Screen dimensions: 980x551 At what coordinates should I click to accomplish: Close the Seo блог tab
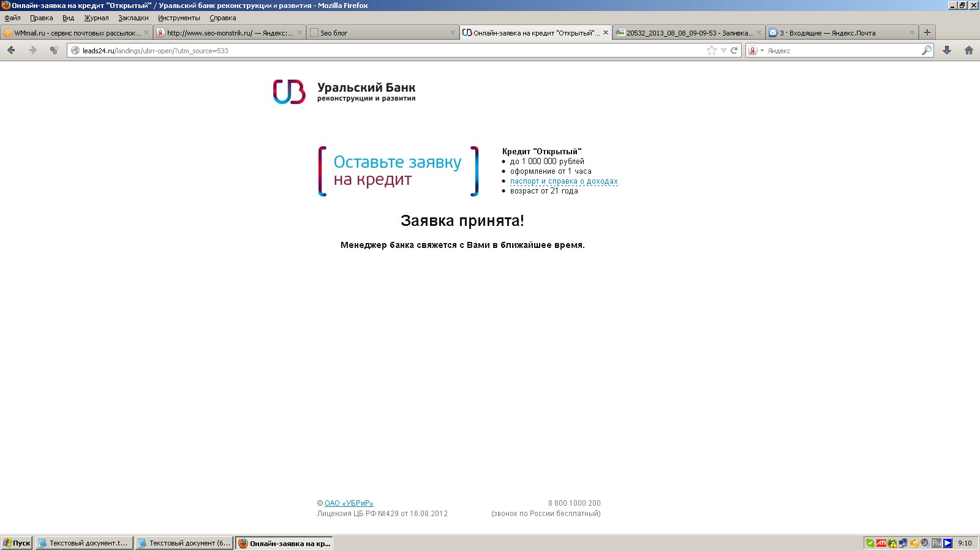pyautogui.click(x=453, y=32)
